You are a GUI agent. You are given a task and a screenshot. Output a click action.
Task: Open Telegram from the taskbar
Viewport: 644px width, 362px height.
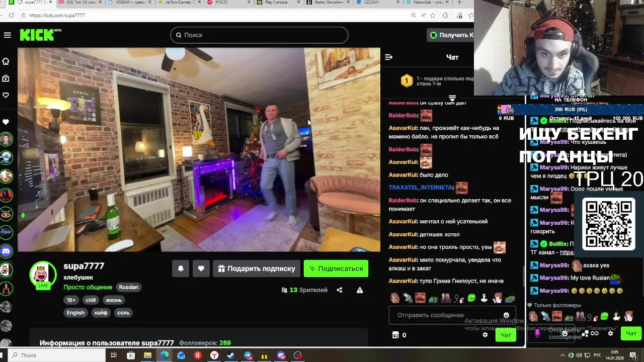point(248,355)
